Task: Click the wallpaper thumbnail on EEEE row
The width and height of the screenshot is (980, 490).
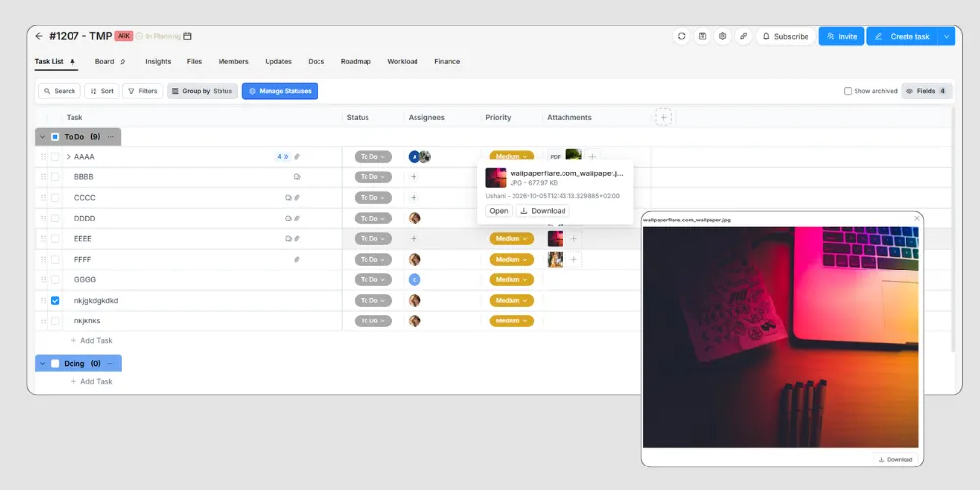Action: (556, 239)
